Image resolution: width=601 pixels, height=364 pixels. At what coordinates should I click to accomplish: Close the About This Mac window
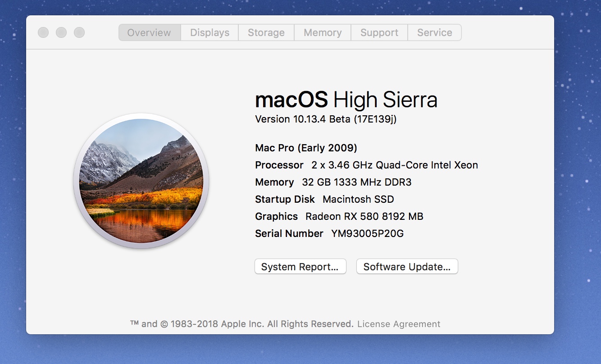coord(43,32)
